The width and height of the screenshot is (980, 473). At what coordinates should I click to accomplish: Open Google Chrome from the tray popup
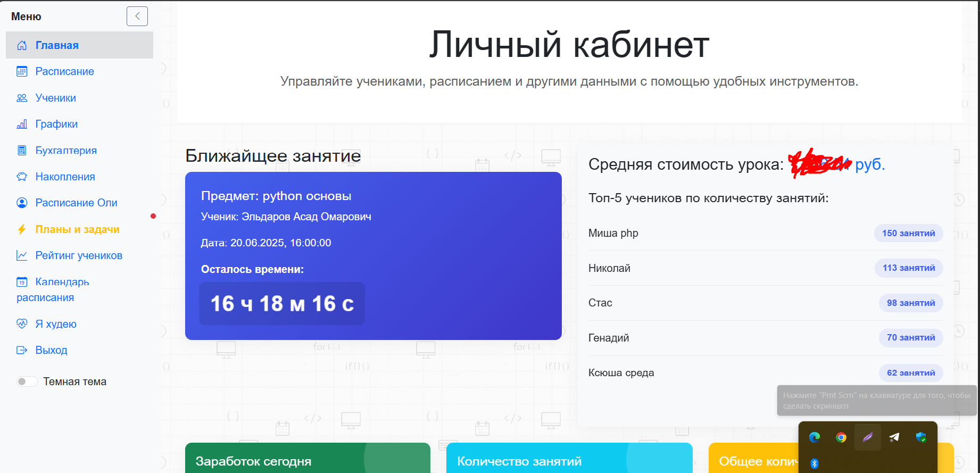coord(841,437)
